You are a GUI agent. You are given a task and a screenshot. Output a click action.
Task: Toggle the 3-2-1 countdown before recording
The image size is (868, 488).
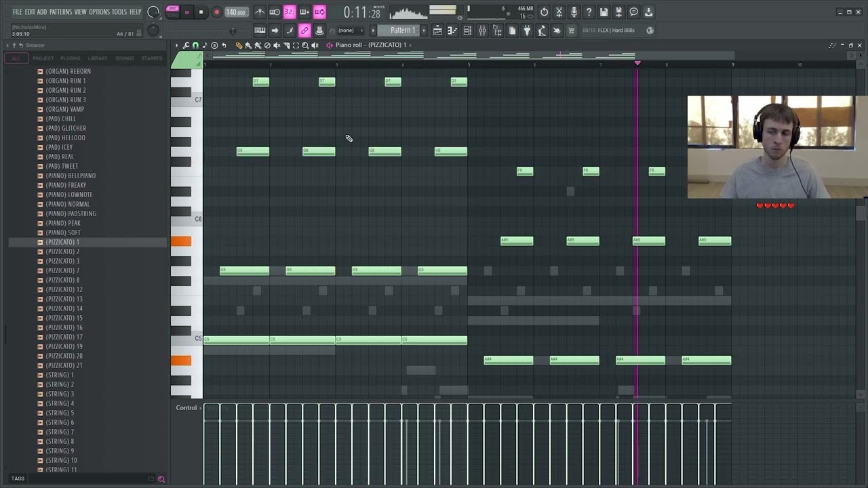click(290, 12)
